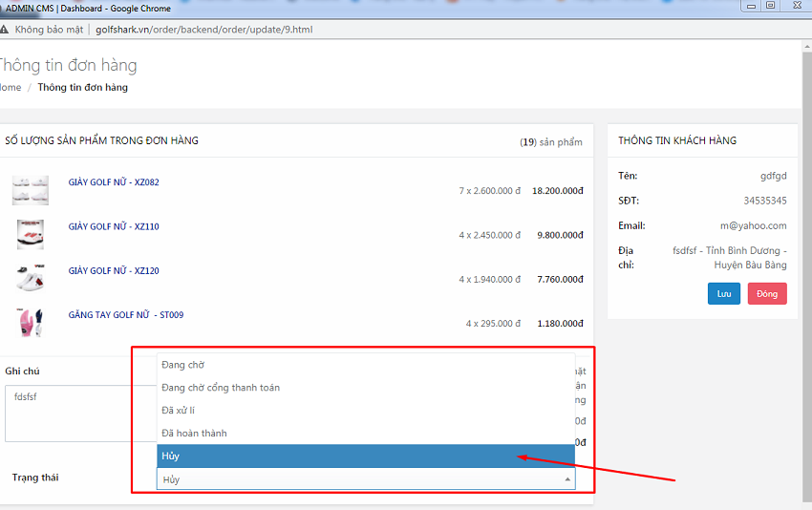Click the GIÀY GOLF NỮ - XZ120 product thumbnail
The width and height of the screenshot is (812, 510).
coord(31,278)
